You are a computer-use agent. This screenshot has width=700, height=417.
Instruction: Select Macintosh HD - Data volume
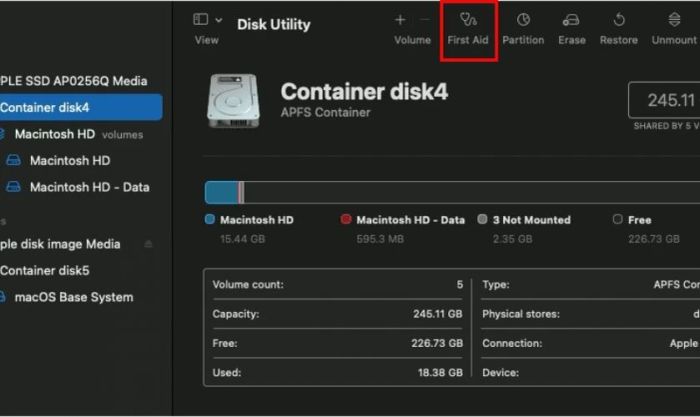[90, 187]
